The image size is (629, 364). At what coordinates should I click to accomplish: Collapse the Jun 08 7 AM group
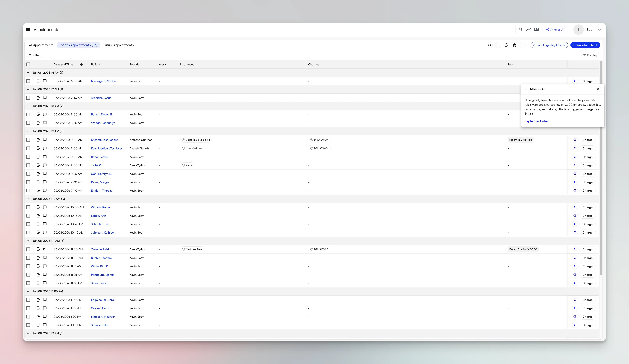(28, 89)
